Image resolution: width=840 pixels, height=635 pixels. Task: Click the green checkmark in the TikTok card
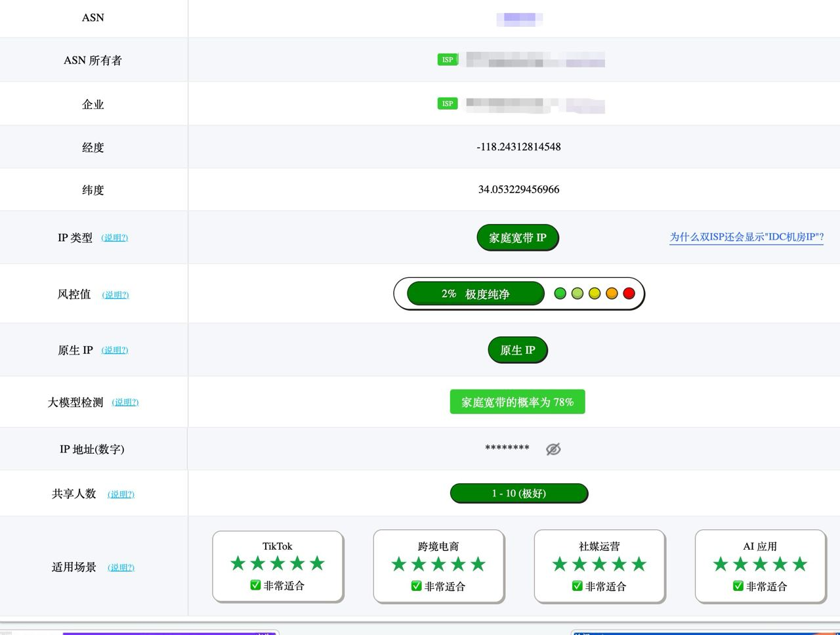tap(256, 584)
